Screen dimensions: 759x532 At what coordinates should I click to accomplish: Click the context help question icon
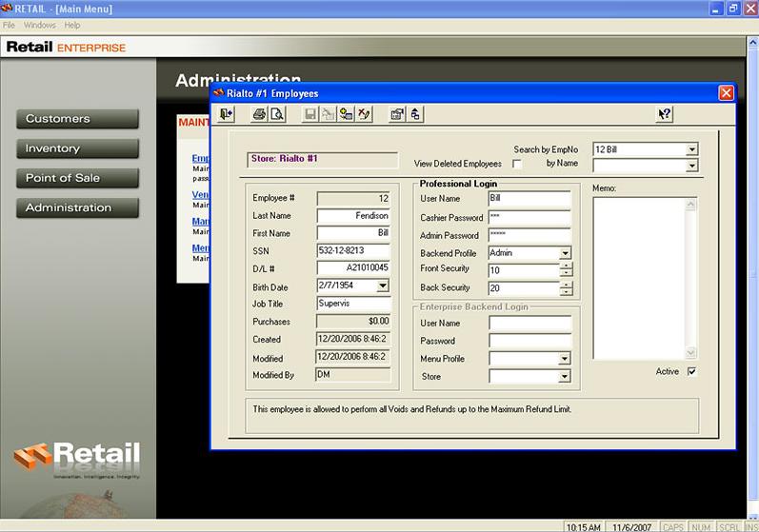pyautogui.click(x=664, y=114)
